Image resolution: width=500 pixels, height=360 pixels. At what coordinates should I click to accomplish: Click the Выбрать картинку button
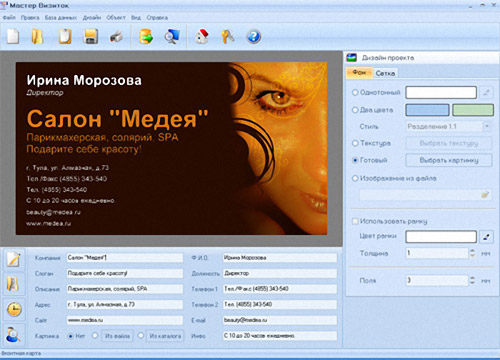click(x=449, y=160)
